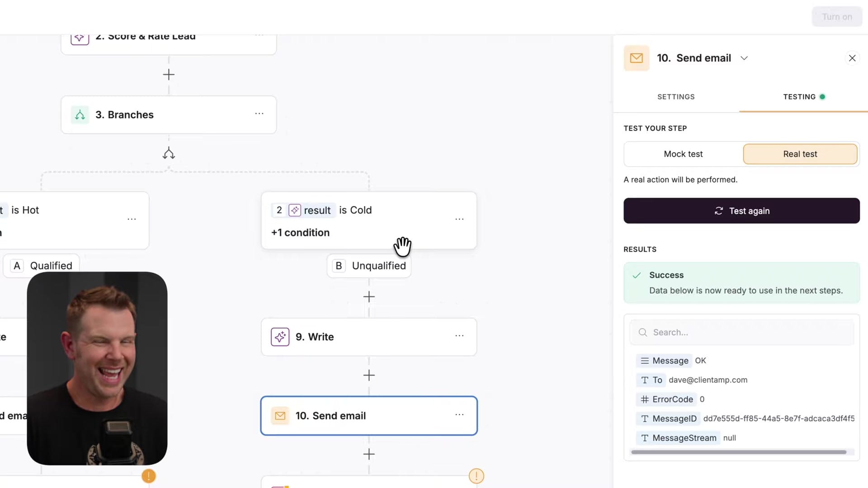Add a step below the Unqualified label
This screenshot has width=868, height=488.
click(369, 297)
